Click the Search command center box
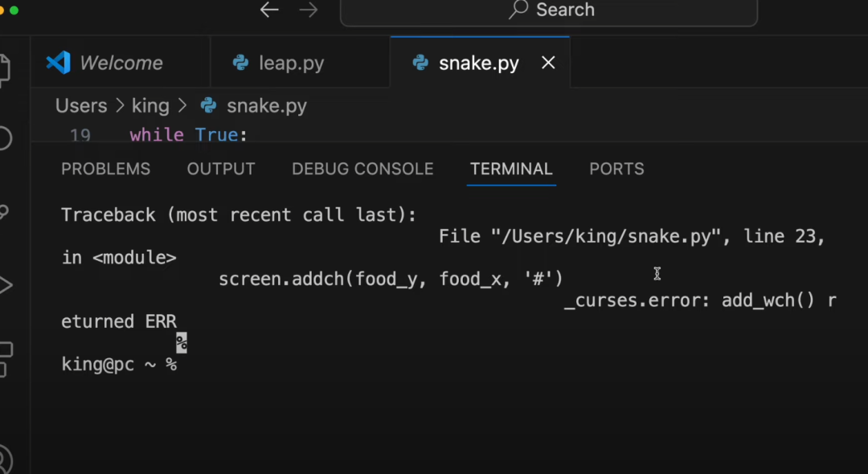868x474 pixels. tap(549, 10)
